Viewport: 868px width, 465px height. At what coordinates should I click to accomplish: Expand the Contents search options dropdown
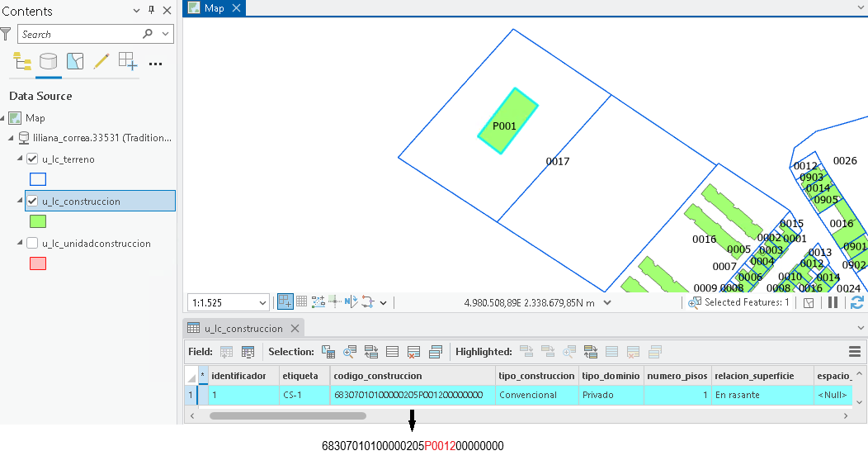point(165,34)
